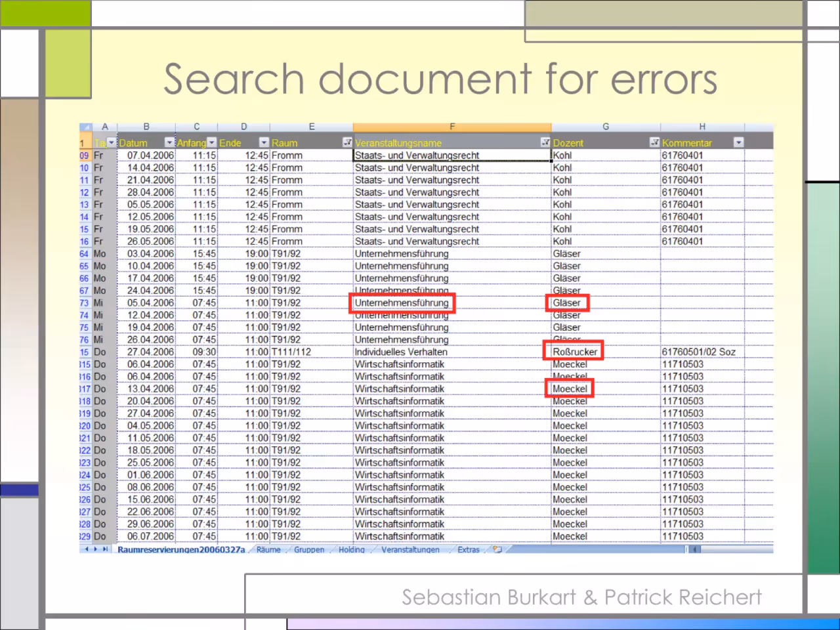Click the 61760401 cell in row 13
Image resolution: width=840 pixels, height=630 pixels.
[x=702, y=205]
